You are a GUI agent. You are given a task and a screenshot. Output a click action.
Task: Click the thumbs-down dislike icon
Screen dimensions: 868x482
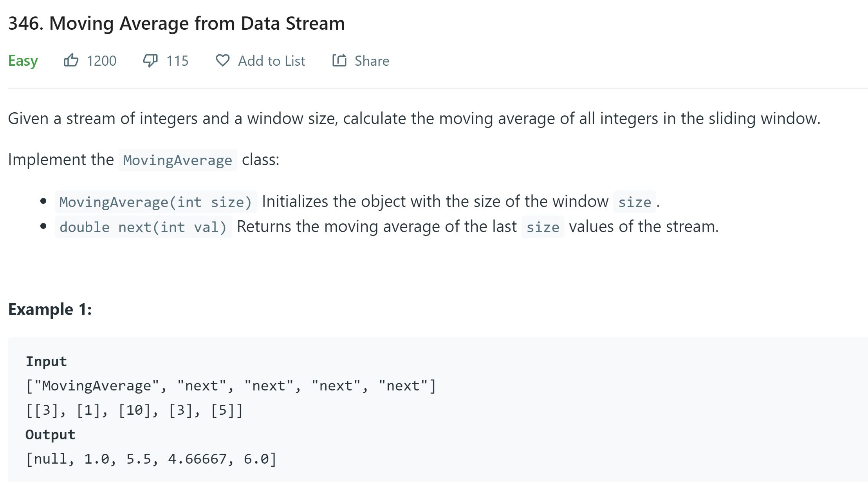(x=150, y=61)
